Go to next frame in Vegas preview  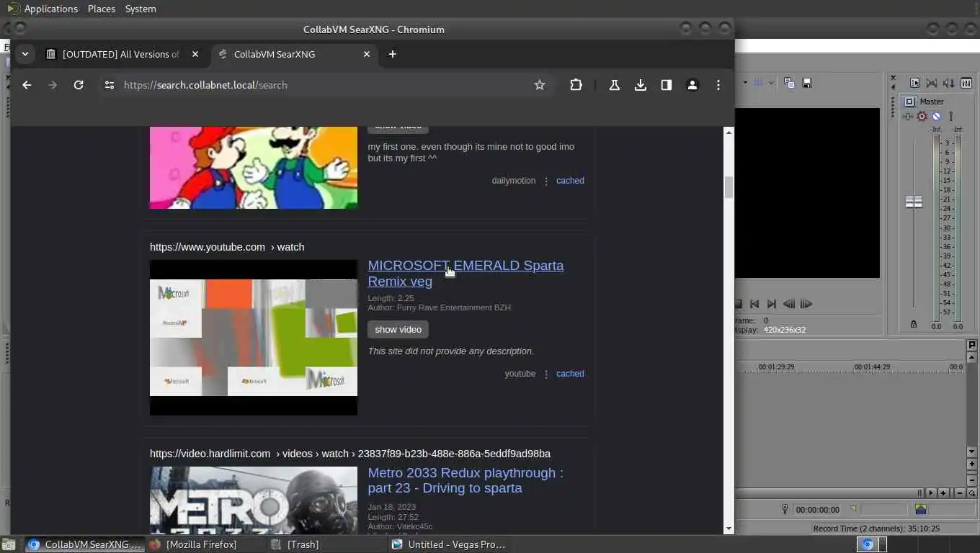point(806,304)
